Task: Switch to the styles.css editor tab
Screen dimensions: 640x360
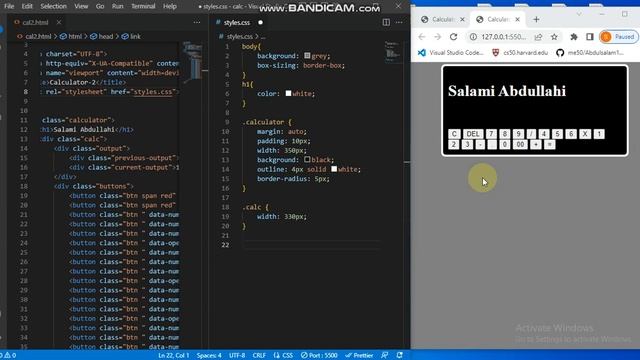Action: click(x=237, y=22)
